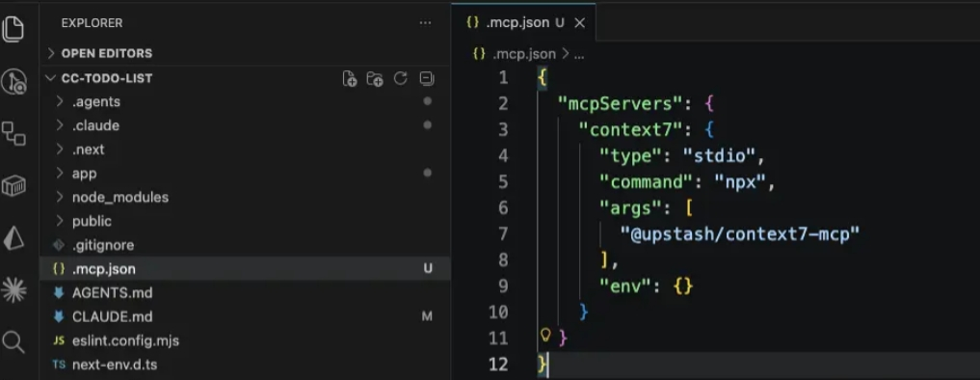Click the M status badge beside CLAUDE.md
The image size is (980, 380).
427,316
